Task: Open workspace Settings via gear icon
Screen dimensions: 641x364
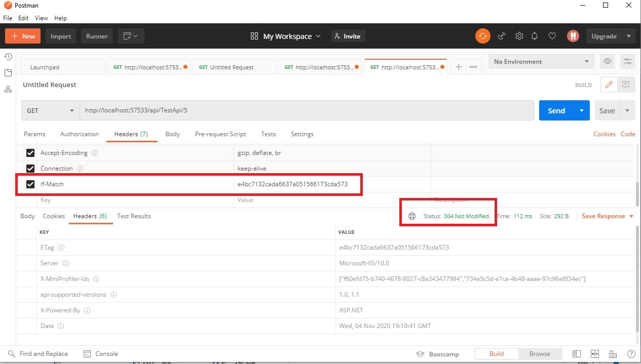Action: (519, 36)
